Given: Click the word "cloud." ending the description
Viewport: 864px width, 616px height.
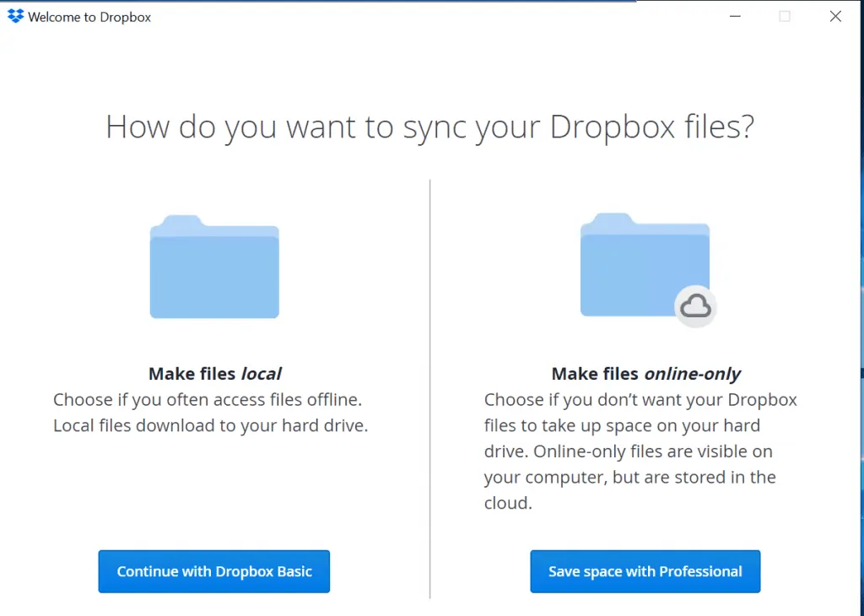Looking at the screenshot, I should coord(508,503).
